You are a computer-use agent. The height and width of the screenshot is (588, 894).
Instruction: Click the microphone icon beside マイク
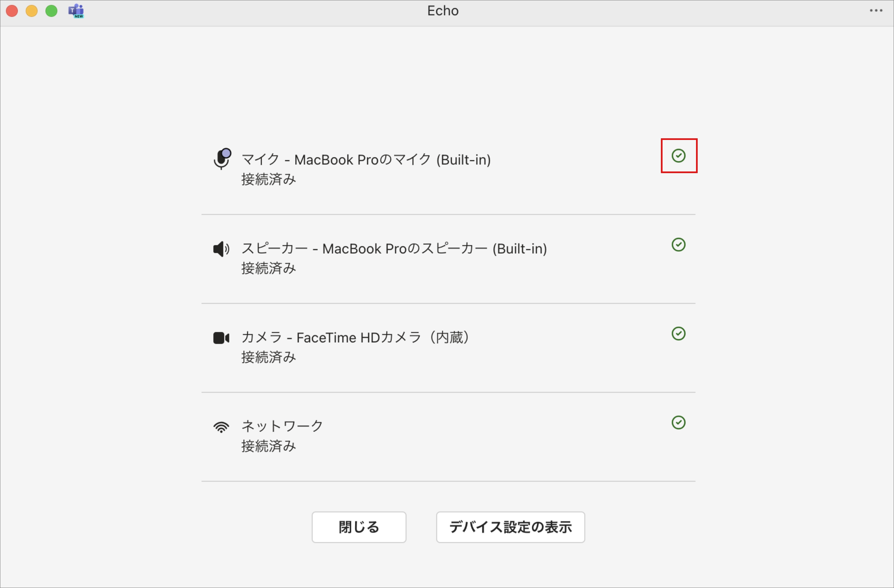point(222,159)
